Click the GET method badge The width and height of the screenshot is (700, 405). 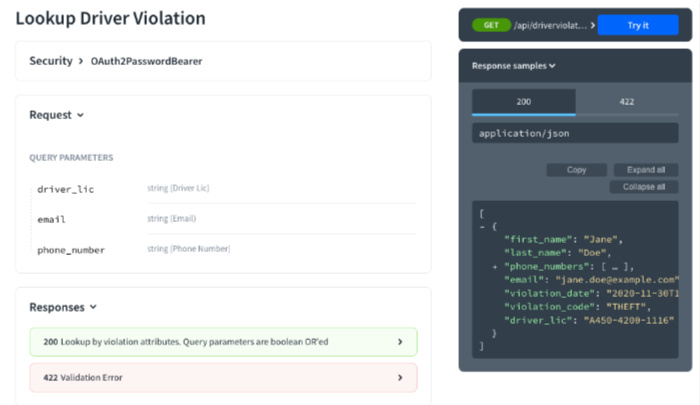(490, 25)
